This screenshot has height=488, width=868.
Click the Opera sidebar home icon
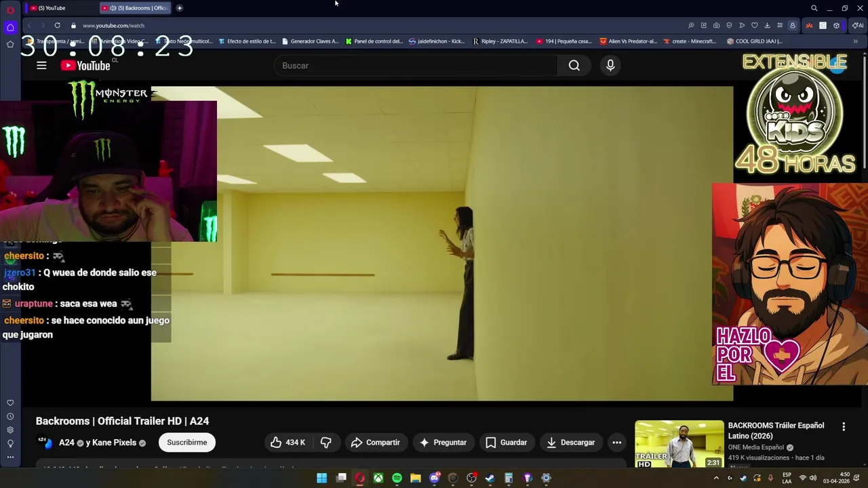click(10, 28)
